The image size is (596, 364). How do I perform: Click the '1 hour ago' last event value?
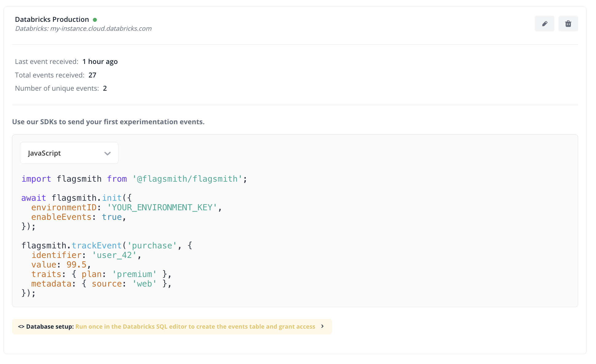click(x=100, y=61)
